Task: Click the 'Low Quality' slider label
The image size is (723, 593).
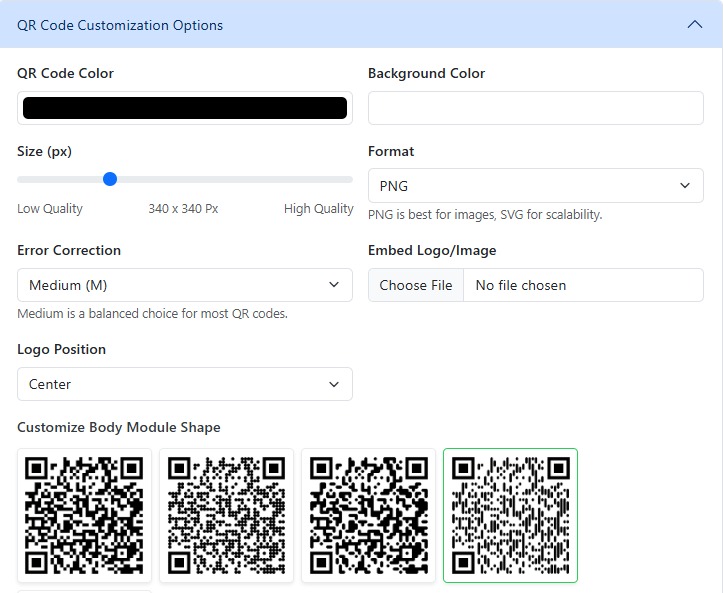Action: tap(50, 209)
